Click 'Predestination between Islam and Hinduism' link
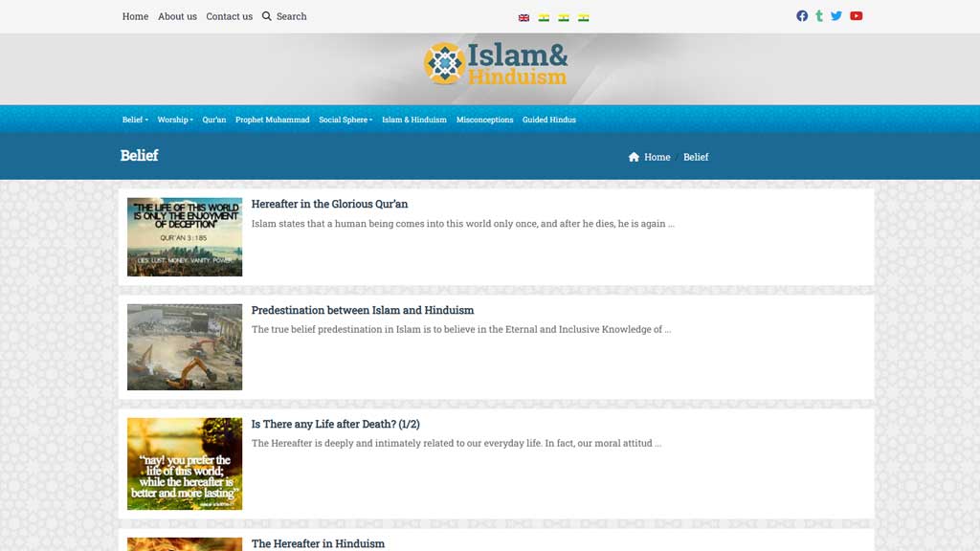The width and height of the screenshot is (980, 551). pos(362,310)
